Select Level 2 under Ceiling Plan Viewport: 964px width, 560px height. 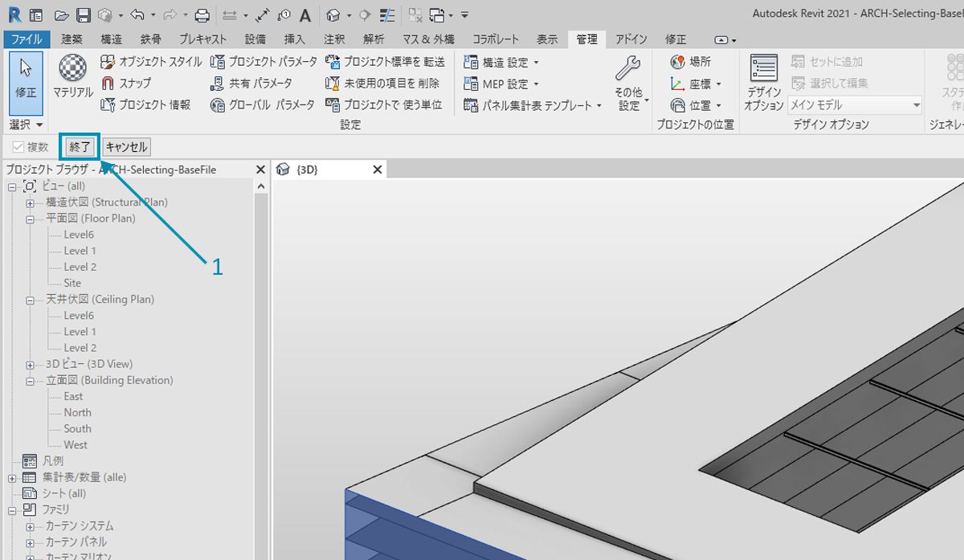tap(80, 348)
